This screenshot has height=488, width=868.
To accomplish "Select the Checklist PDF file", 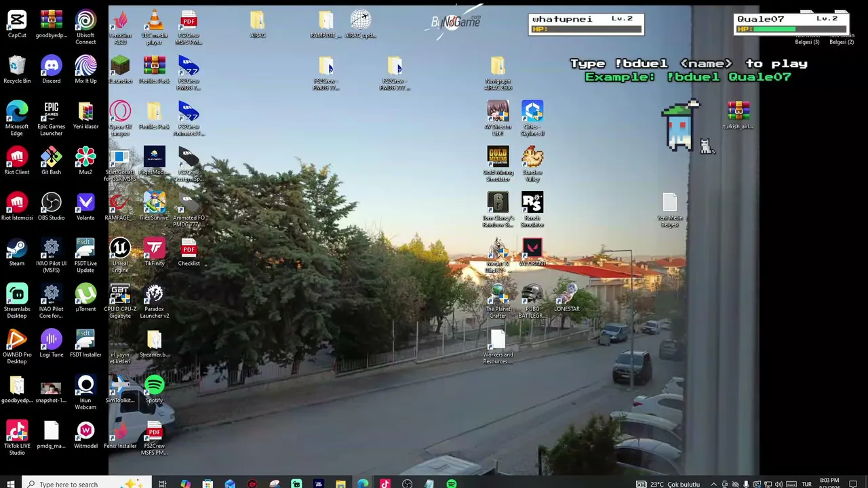I will tap(189, 252).
